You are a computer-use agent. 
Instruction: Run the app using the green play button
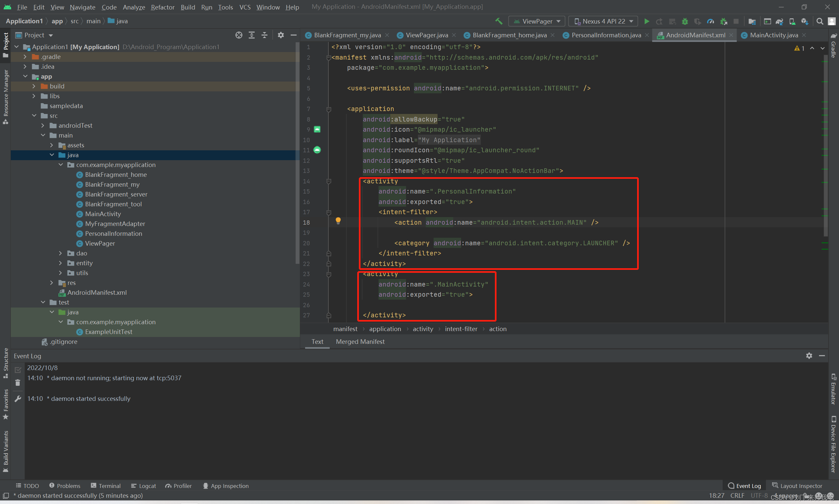click(647, 21)
